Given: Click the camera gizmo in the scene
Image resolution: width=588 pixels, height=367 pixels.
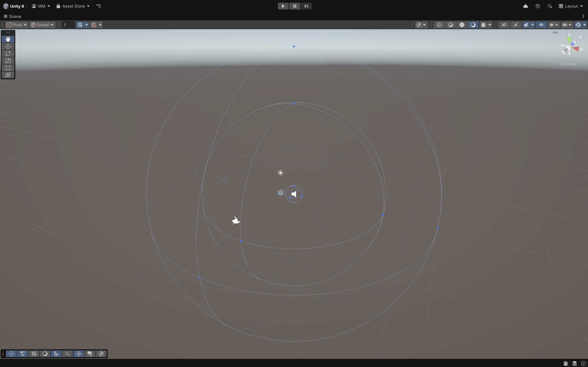Looking at the screenshot, I should click(x=236, y=221).
